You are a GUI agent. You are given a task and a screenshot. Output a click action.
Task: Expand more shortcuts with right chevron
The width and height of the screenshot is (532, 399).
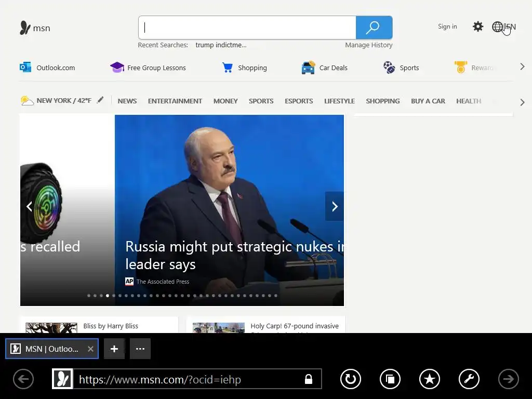point(522,67)
